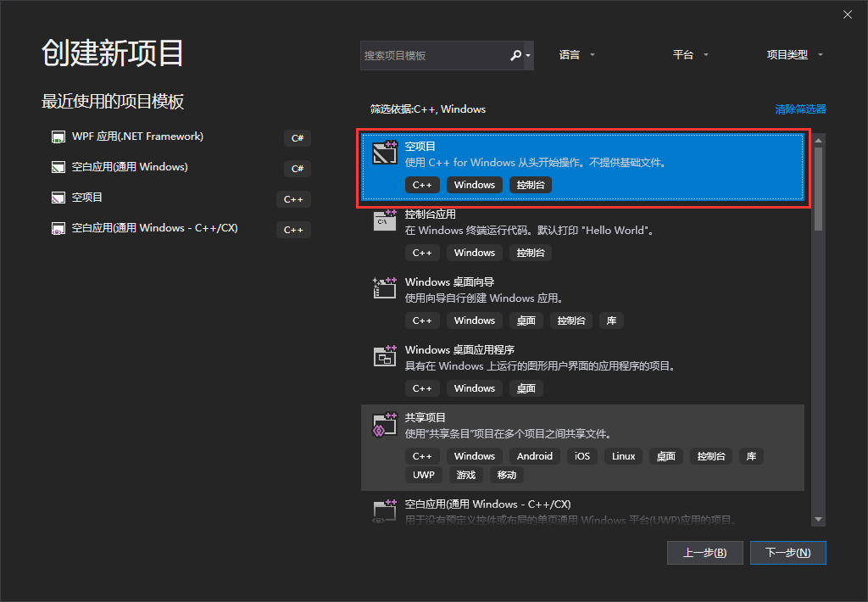Click the 空白应用(通用 Windows - C++/CX) icon in results list
This screenshot has height=602, width=868.
pyautogui.click(x=385, y=510)
